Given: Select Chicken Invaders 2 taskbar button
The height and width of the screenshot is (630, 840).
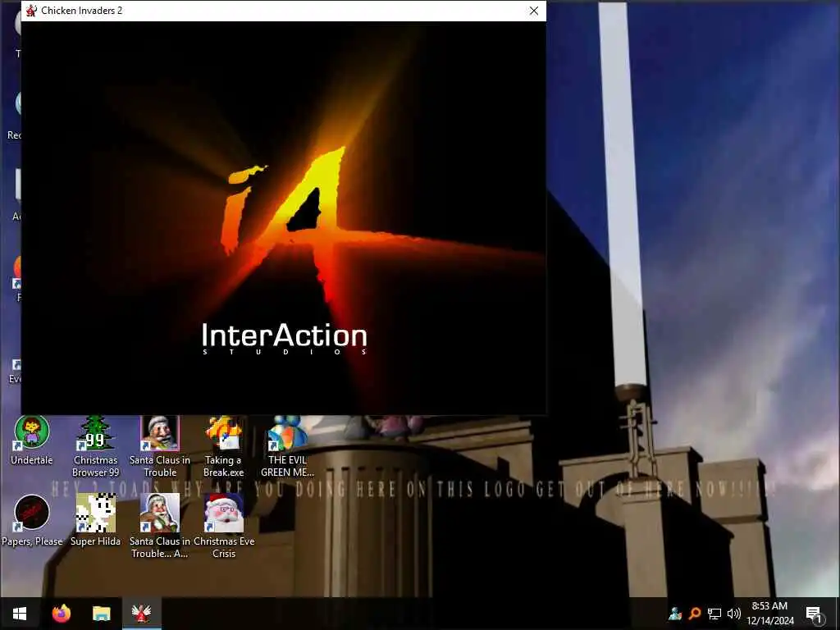Looking at the screenshot, I should pyautogui.click(x=141, y=614).
